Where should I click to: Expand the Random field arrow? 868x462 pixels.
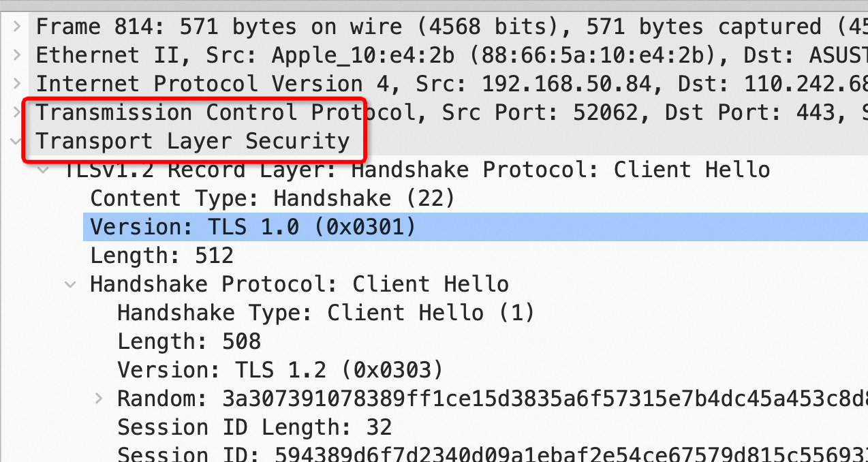click(x=99, y=398)
